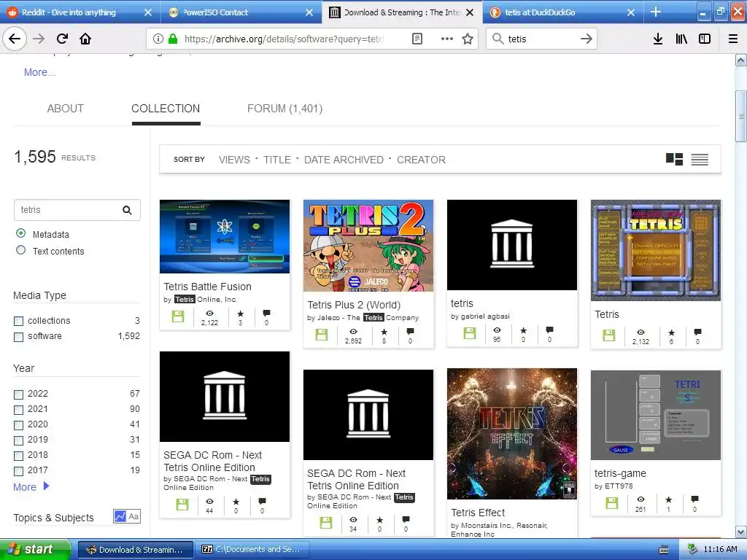Screen dimensions: 747x560
Task: Open a new browser tab with plus icon
Action: click(656, 12)
